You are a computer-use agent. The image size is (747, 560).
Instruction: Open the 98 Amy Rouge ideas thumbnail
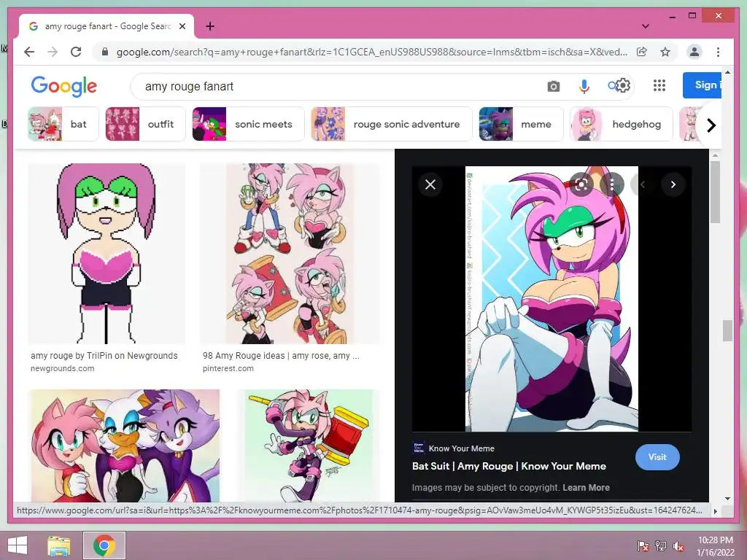(x=290, y=253)
